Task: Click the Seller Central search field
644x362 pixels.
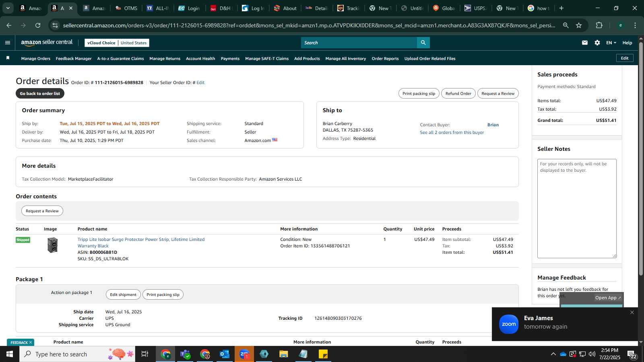Action: point(359,43)
